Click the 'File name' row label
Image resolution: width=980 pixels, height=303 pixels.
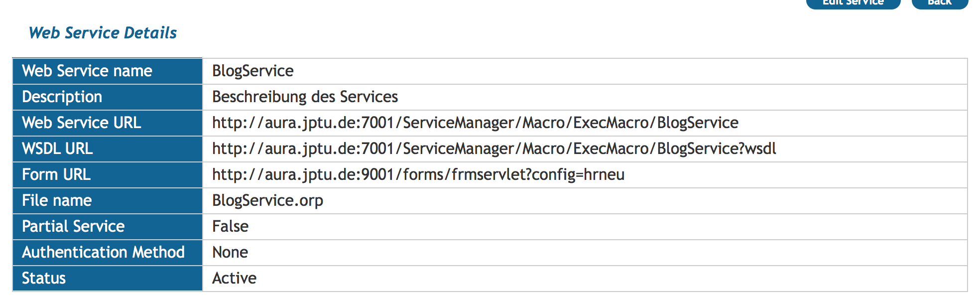[57, 200]
